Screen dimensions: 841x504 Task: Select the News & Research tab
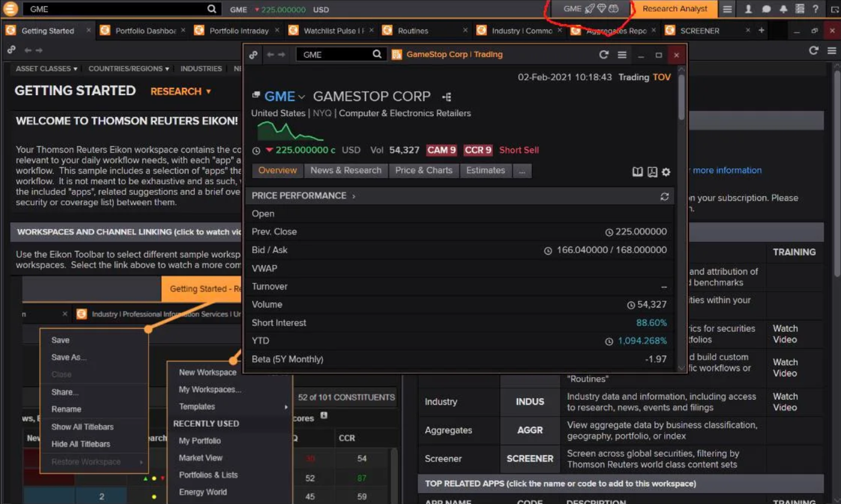[346, 171]
